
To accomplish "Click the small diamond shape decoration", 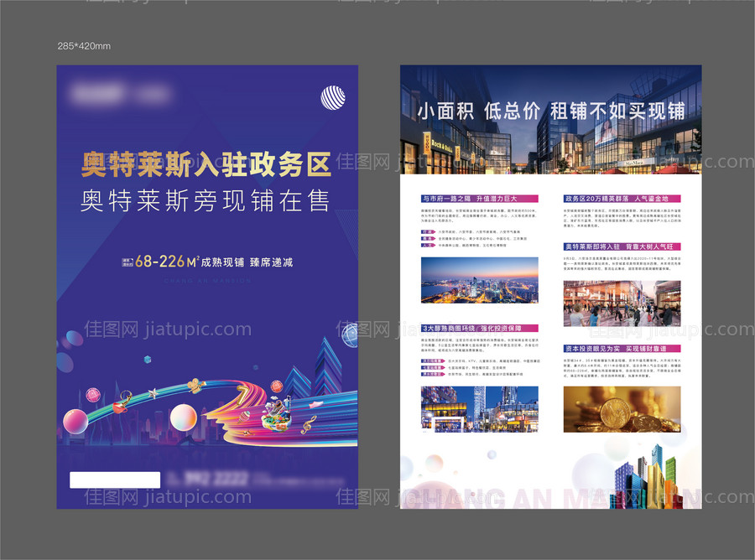I will (147, 360).
